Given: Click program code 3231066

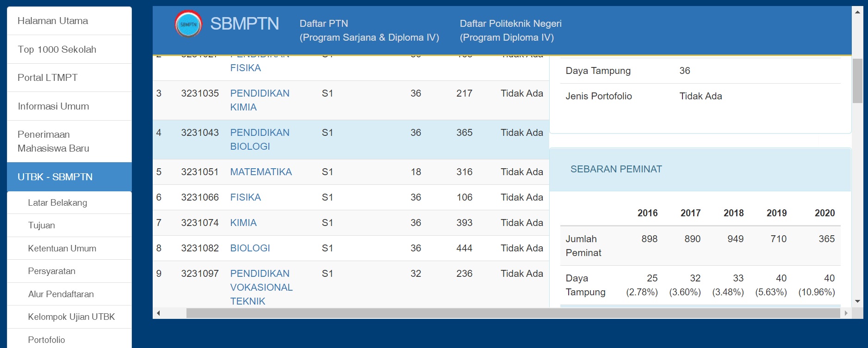Looking at the screenshot, I should (x=200, y=197).
